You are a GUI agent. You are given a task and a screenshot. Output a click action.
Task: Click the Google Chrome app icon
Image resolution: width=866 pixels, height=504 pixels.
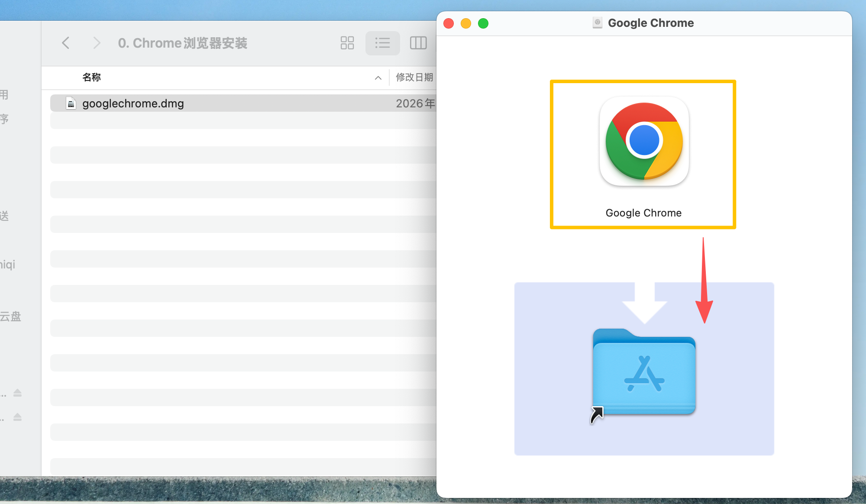point(644,141)
